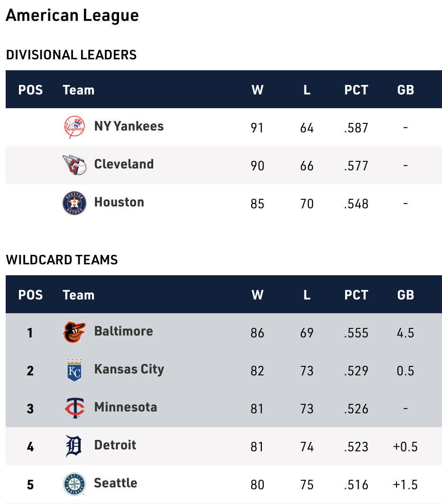Click the PCT header in Wildcard Teams table
Screen dimensions: 442x504
pyautogui.click(x=356, y=295)
